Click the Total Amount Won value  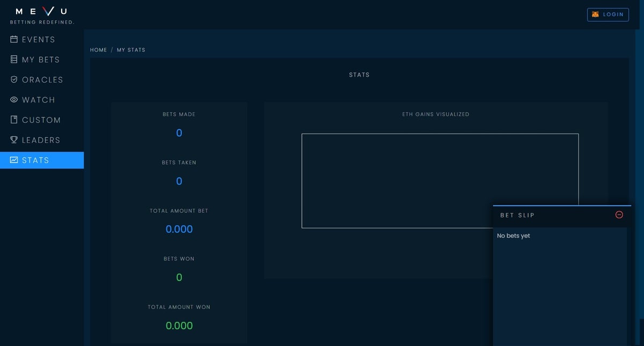(179, 326)
